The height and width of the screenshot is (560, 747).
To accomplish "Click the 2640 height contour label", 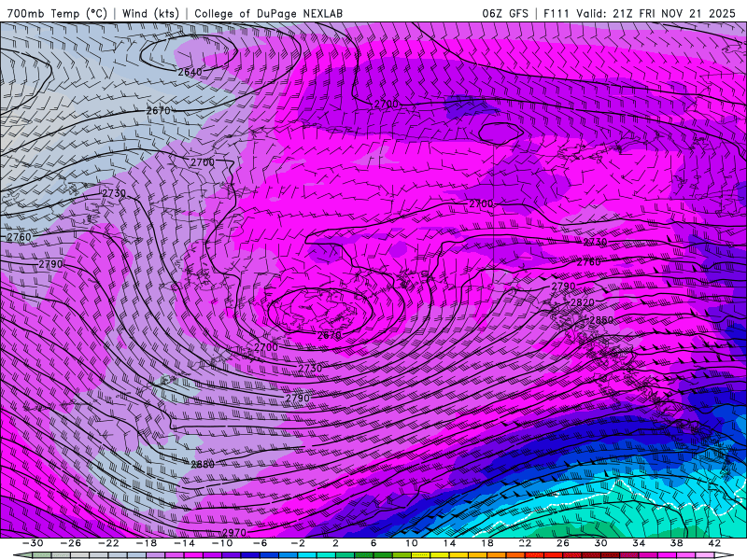I will [x=190, y=72].
